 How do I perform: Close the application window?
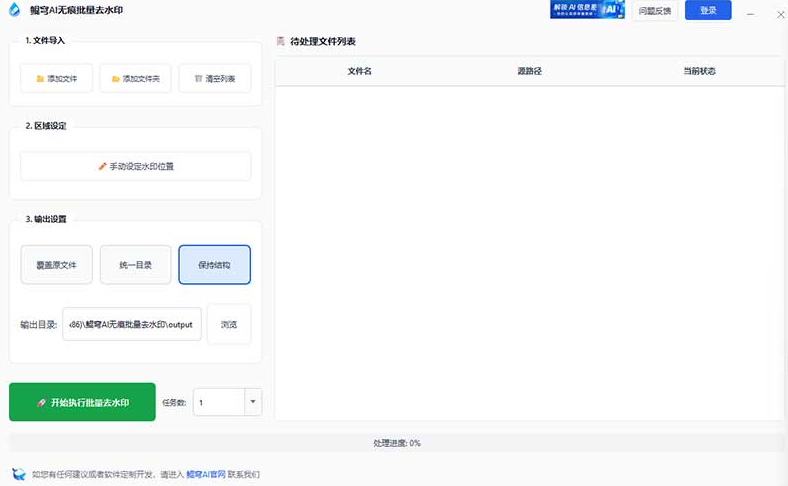[x=781, y=14]
